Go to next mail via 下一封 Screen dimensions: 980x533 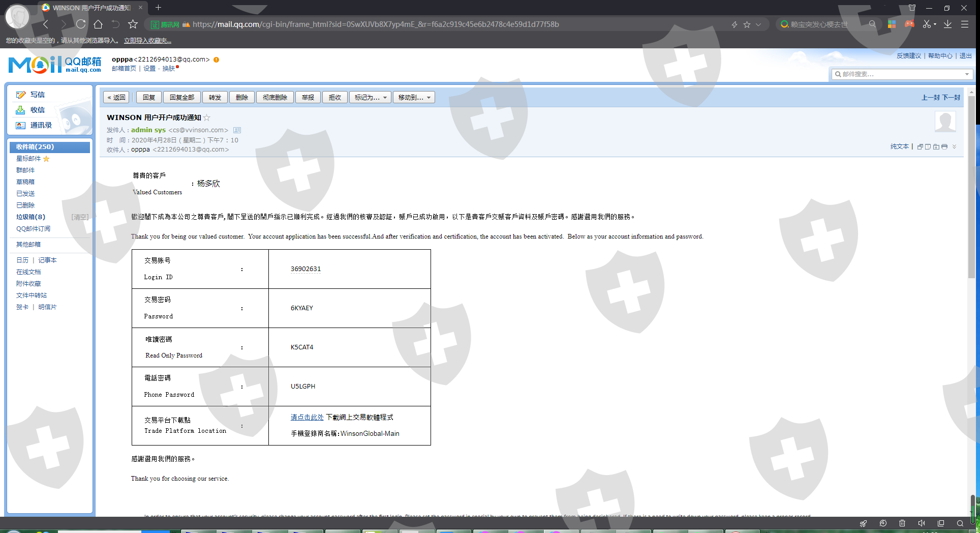click(x=951, y=98)
